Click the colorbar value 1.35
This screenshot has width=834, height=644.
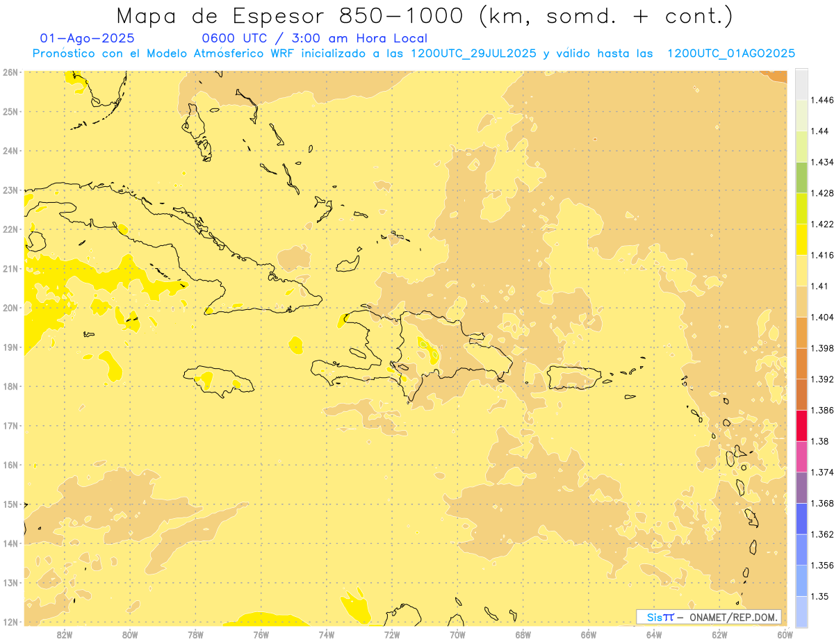pyautogui.click(x=821, y=596)
